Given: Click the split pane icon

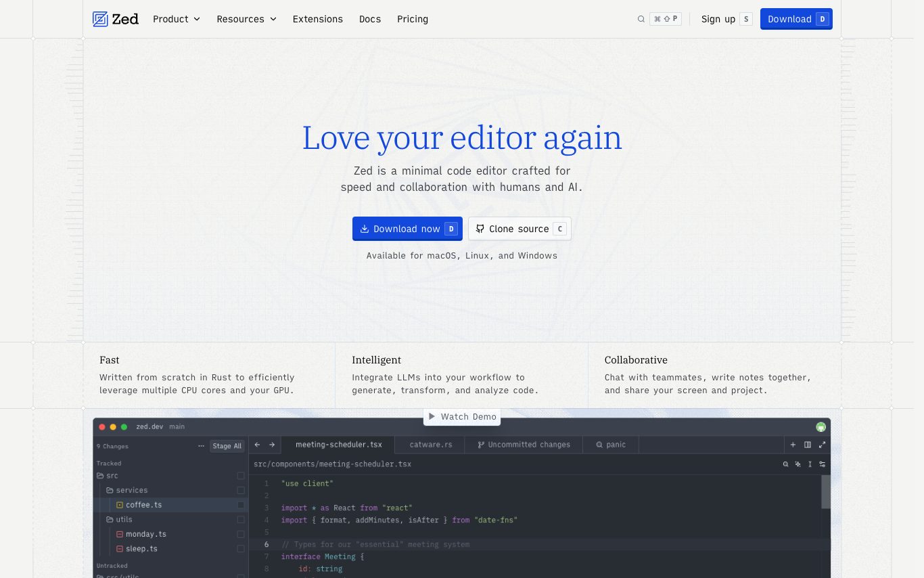Looking at the screenshot, I should pyautogui.click(x=808, y=445).
